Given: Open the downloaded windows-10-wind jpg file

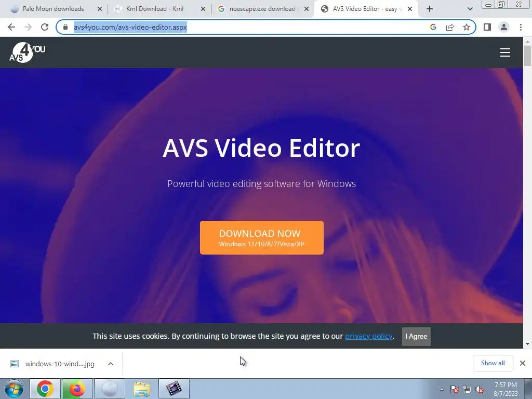Looking at the screenshot, I should pos(52,364).
